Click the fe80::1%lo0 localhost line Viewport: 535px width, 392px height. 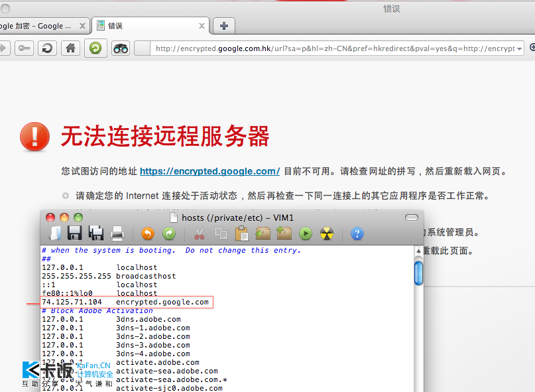click(99, 293)
